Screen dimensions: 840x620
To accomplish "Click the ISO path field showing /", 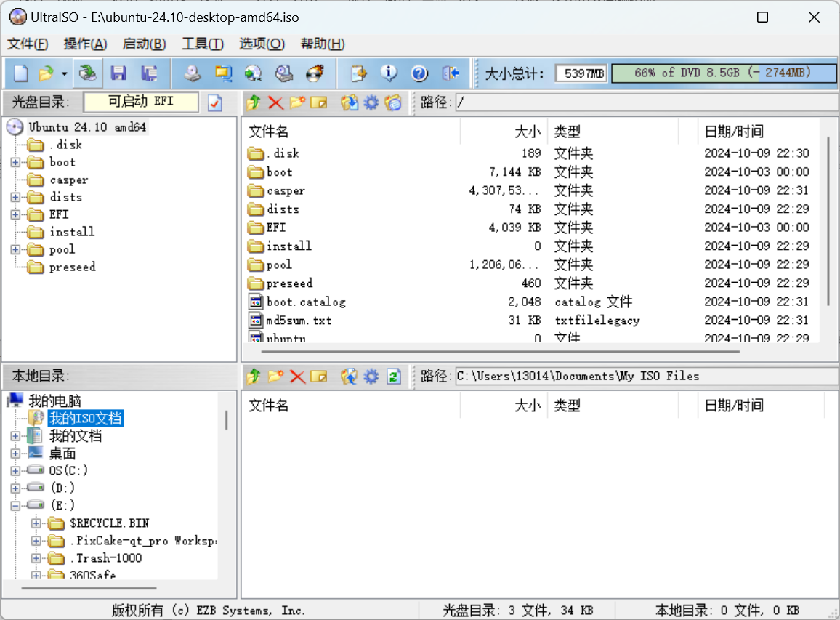I will pyautogui.click(x=647, y=102).
